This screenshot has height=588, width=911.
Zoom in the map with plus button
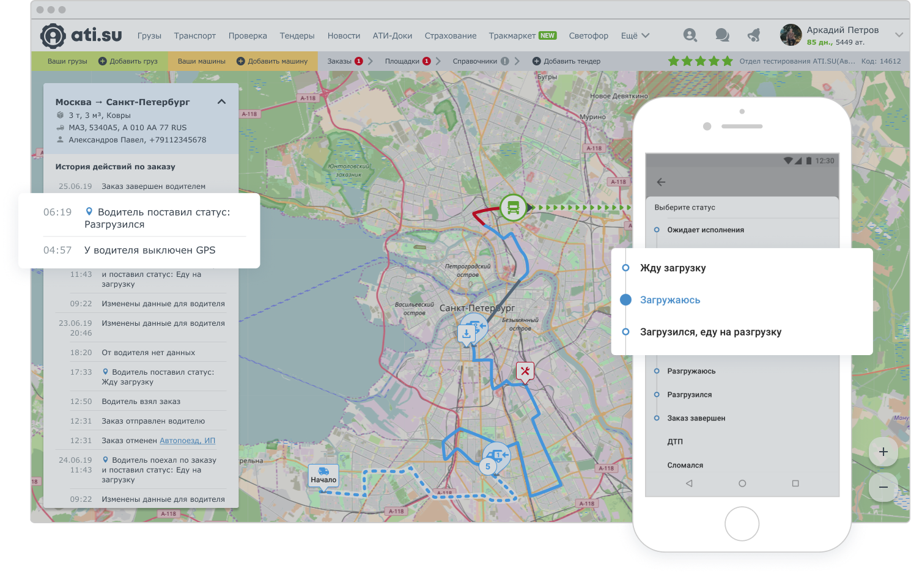point(883,452)
